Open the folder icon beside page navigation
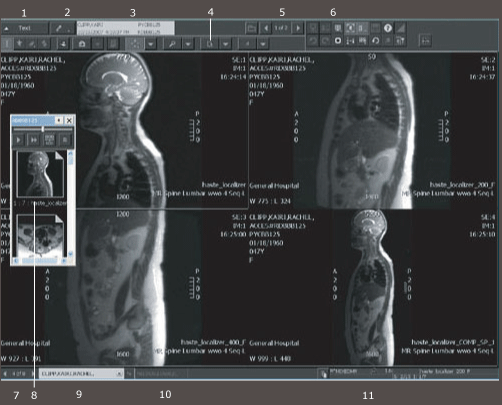The image size is (502, 405). pos(252,28)
